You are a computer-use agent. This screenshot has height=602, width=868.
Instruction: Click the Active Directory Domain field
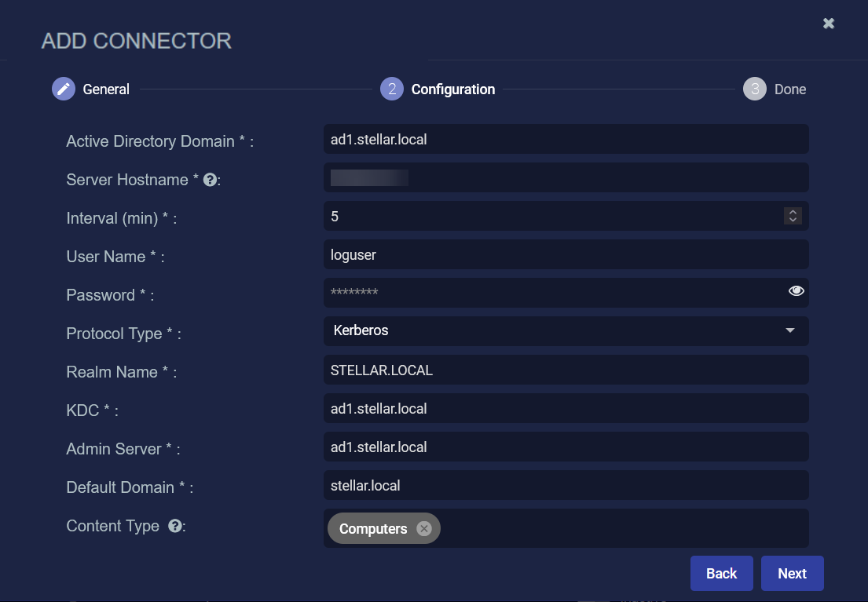click(566, 140)
